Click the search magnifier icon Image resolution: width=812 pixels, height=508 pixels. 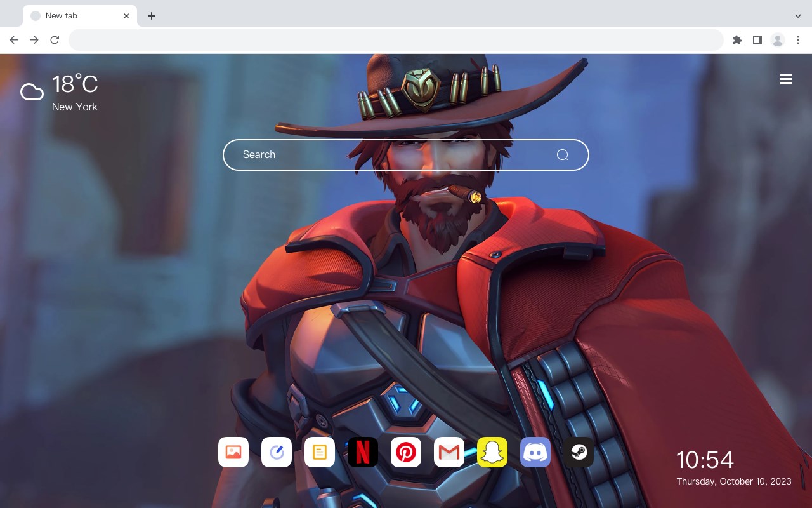[x=562, y=155]
